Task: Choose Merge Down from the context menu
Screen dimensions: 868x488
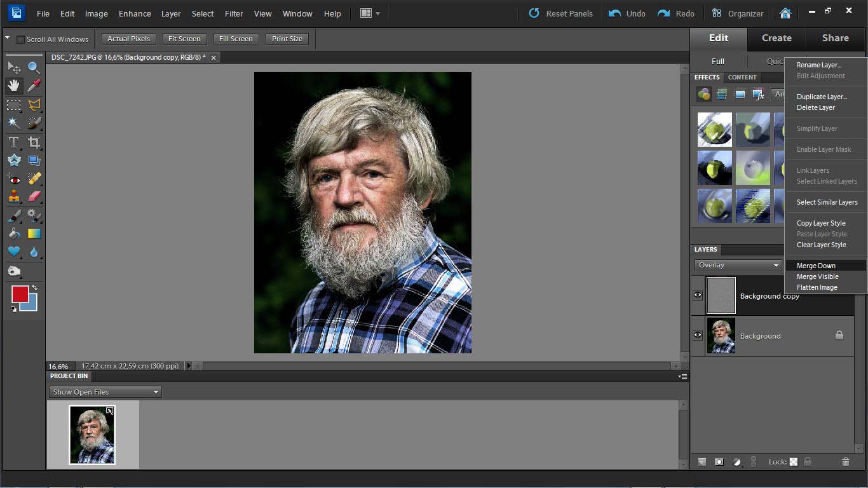Action: coord(816,266)
